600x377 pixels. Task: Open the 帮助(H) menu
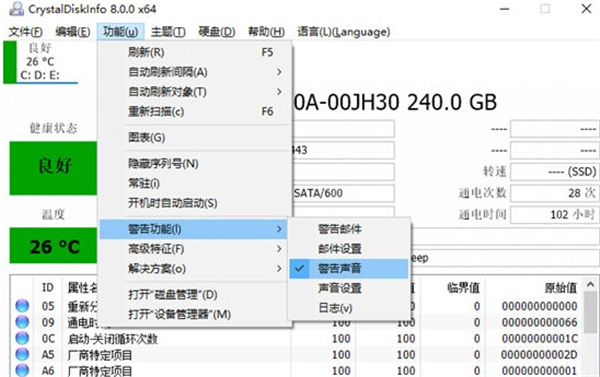click(x=266, y=32)
